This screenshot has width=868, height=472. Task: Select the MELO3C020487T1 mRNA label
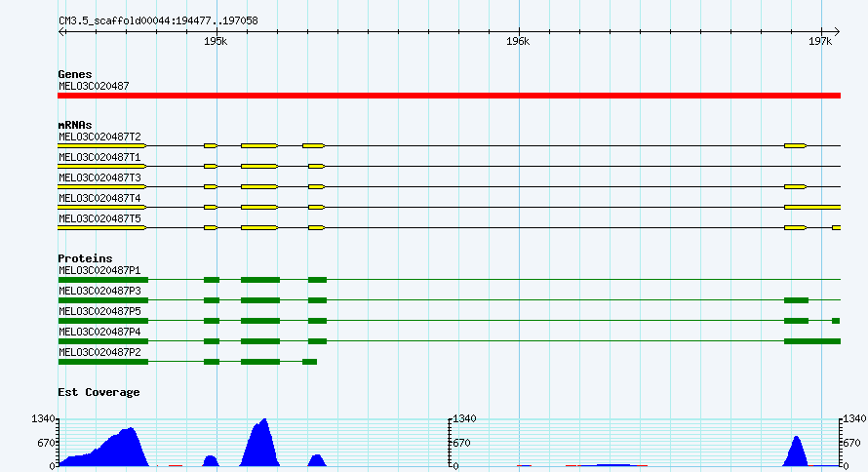point(99,157)
